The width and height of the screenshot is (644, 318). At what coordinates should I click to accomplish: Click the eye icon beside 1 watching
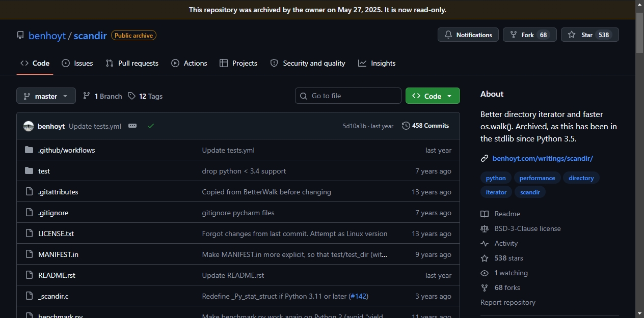coord(485,273)
